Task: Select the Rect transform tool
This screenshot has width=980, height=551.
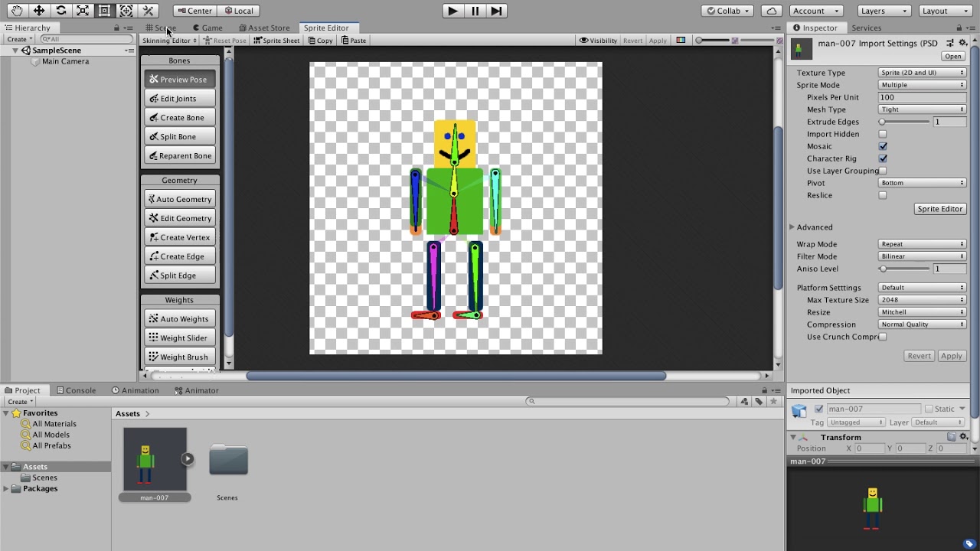Action: click(x=104, y=11)
